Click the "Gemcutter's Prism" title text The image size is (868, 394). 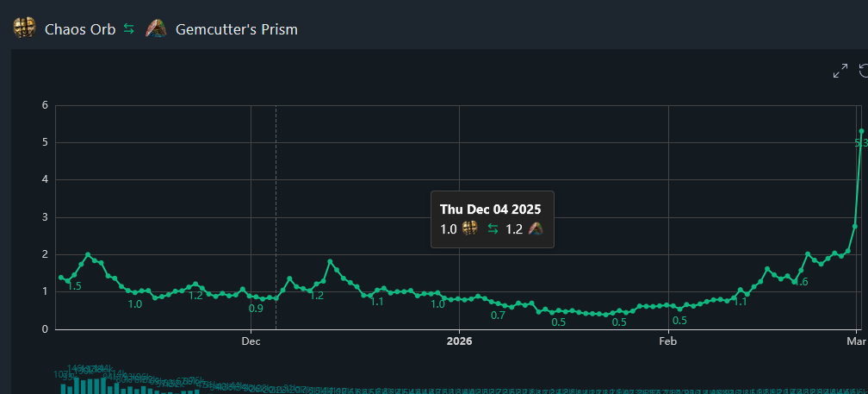click(236, 29)
